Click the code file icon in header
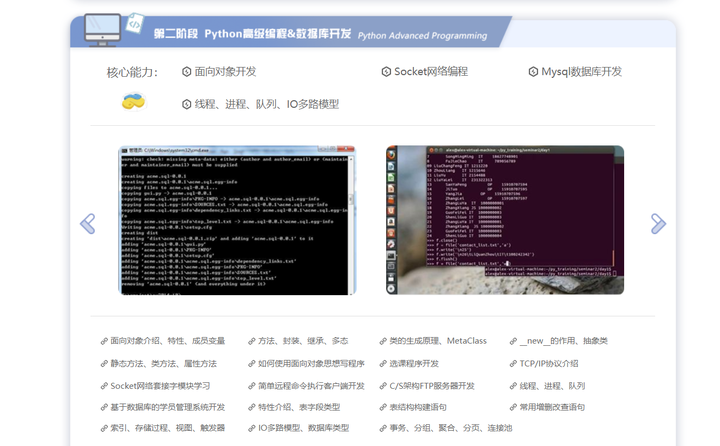Screen dimensions: 720x446 [x=135, y=23]
